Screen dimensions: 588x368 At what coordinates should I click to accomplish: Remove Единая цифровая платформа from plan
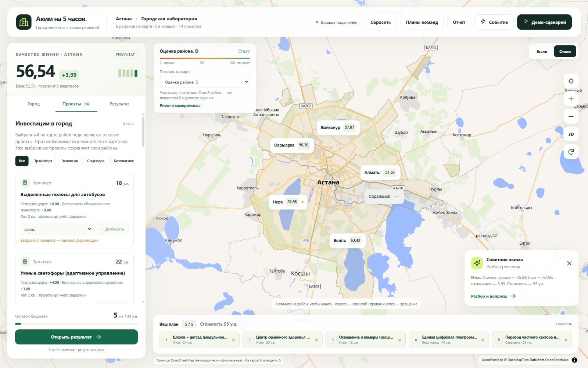click(483, 340)
